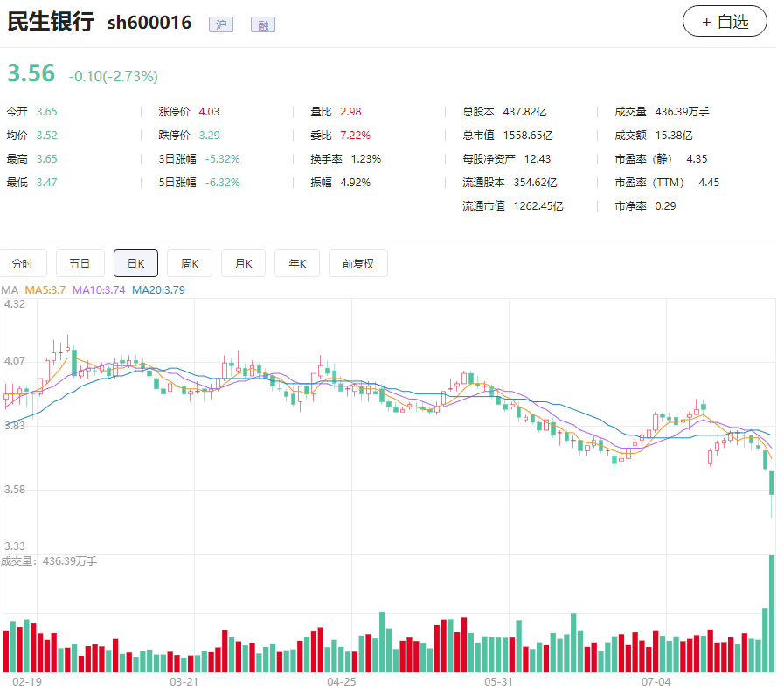Click the tallest volume bar at chart end

[x=772, y=614]
